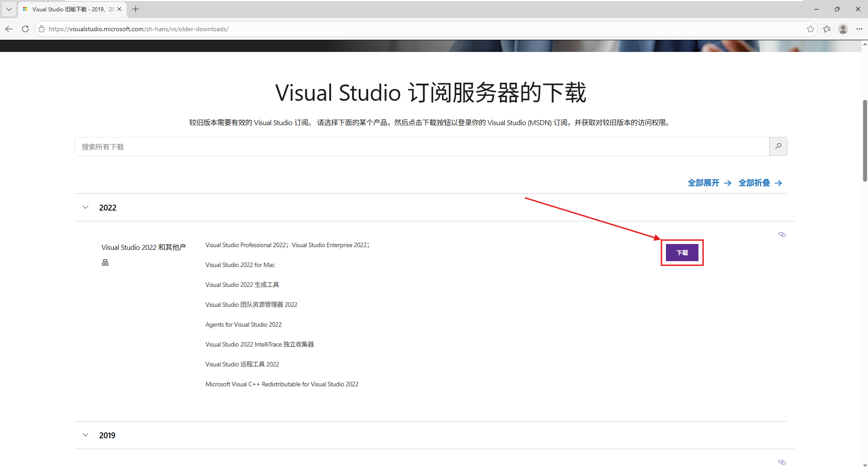Click the magnifier search button

click(778, 146)
